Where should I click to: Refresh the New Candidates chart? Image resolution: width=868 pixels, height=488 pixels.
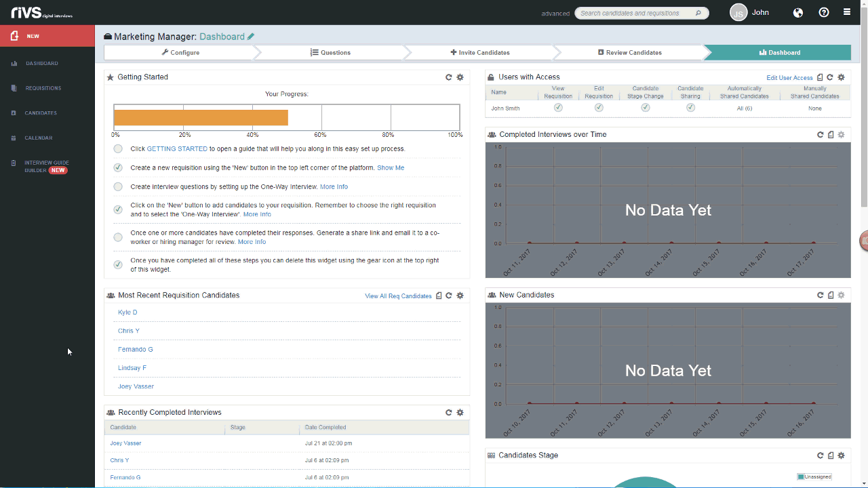[x=821, y=296]
